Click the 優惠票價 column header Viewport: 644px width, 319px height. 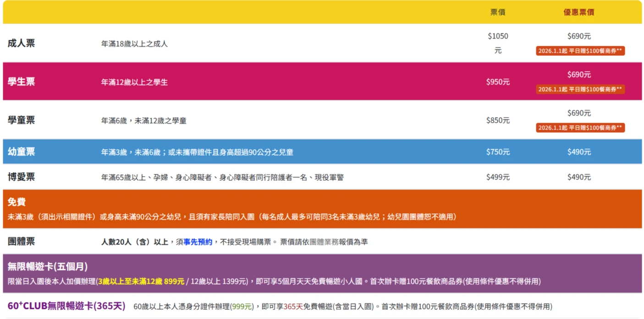point(578,12)
